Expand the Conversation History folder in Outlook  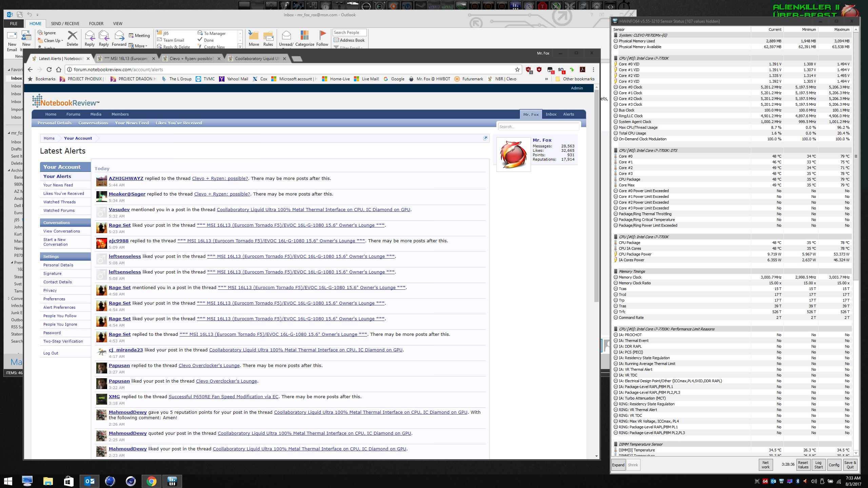[x=9, y=299]
